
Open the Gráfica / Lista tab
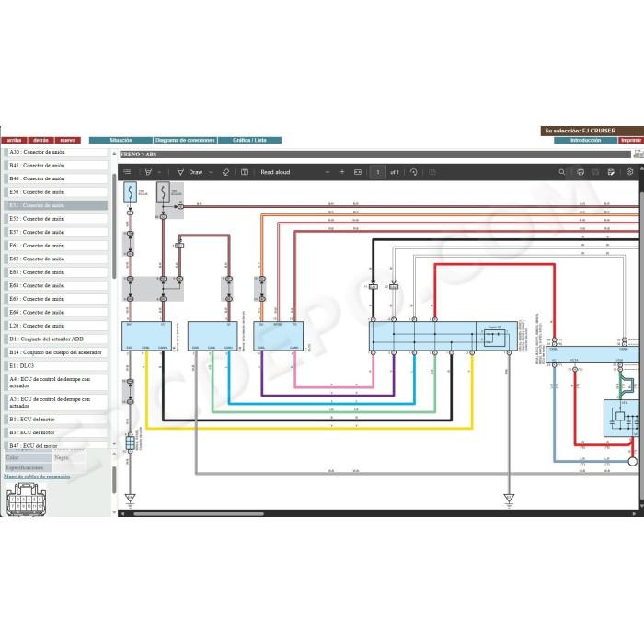tap(249, 140)
